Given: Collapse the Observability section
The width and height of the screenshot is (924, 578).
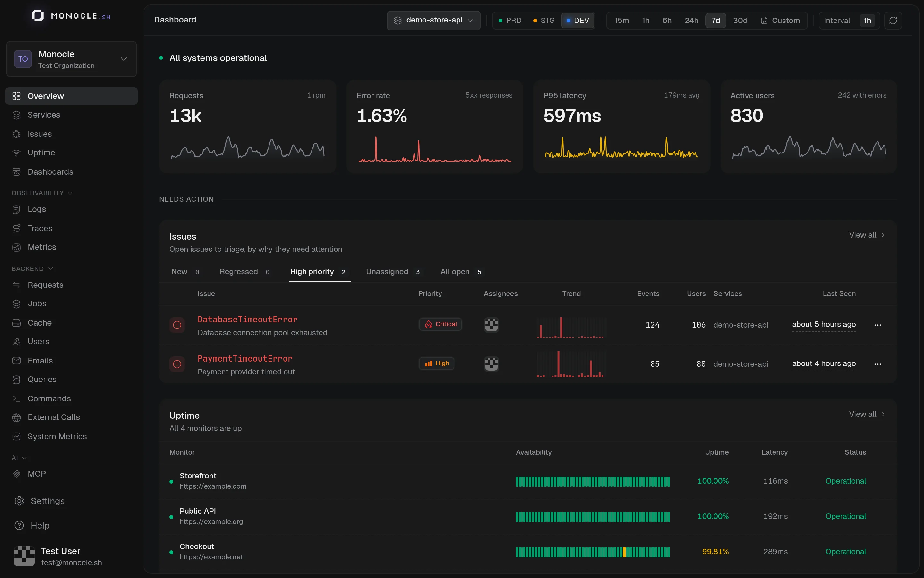Looking at the screenshot, I should pos(42,193).
